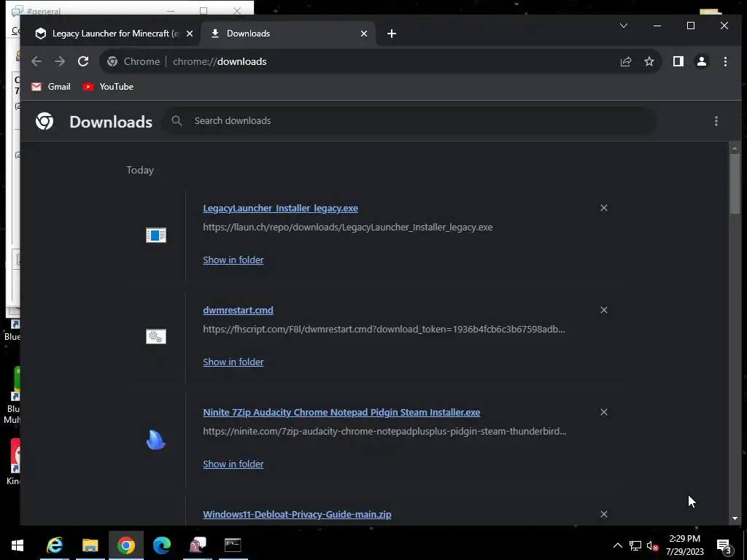The height and width of the screenshot is (560, 747).
Task: Open Microsoft Edge from taskbar
Action: pos(162,545)
